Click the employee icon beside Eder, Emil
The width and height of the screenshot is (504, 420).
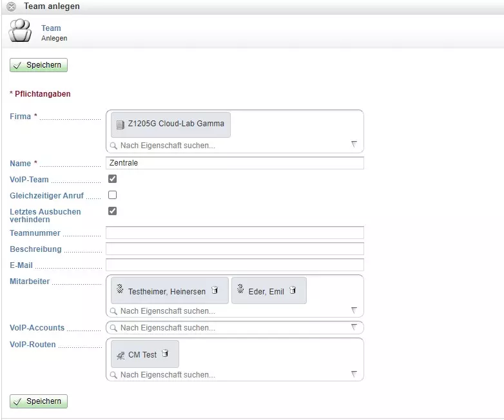[240, 289]
